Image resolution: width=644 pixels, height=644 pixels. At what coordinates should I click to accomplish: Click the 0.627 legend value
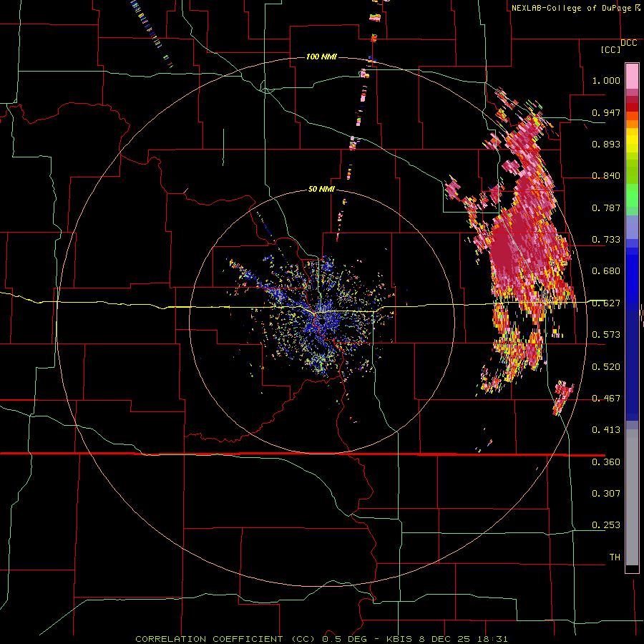[606, 303]
